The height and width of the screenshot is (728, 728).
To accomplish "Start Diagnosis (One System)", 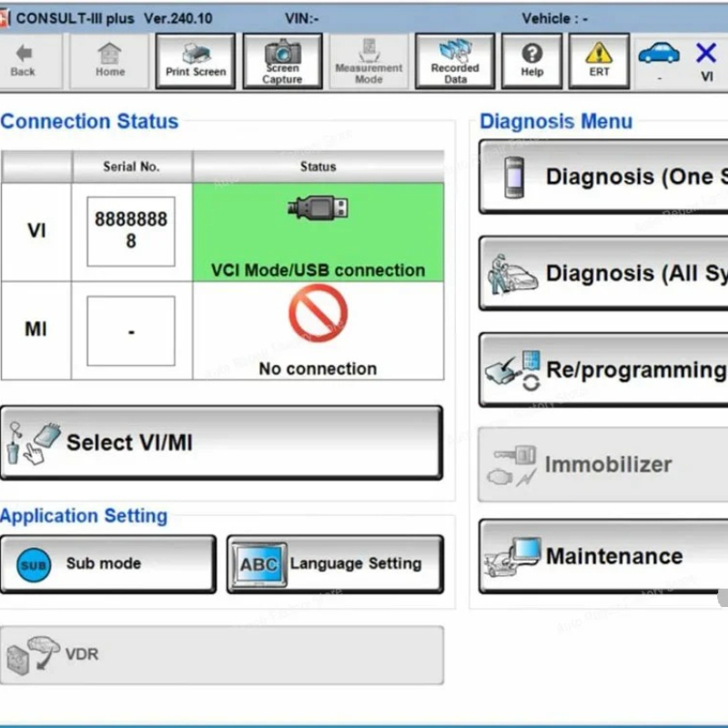I will (x=603, y=177).
